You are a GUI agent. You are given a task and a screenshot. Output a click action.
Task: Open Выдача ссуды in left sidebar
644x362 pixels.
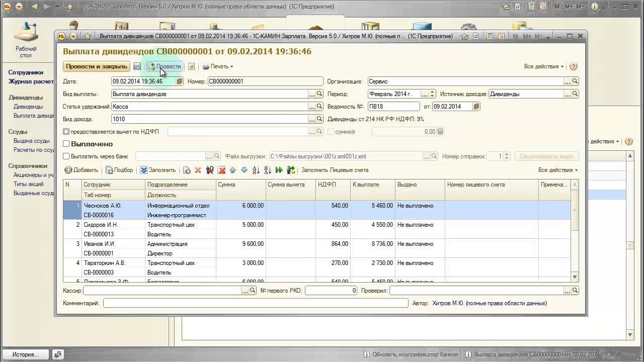31,141
